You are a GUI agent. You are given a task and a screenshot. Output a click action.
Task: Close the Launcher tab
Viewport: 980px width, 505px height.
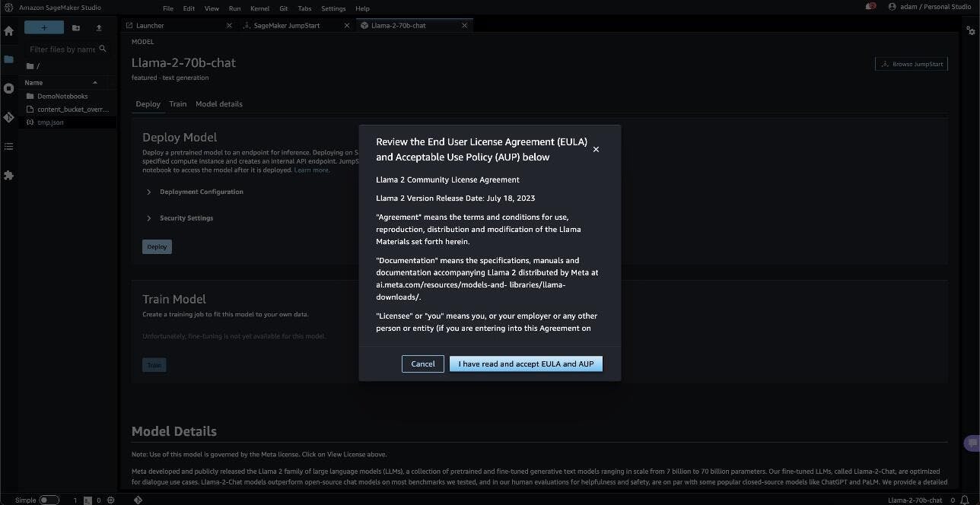pos(230,25)
